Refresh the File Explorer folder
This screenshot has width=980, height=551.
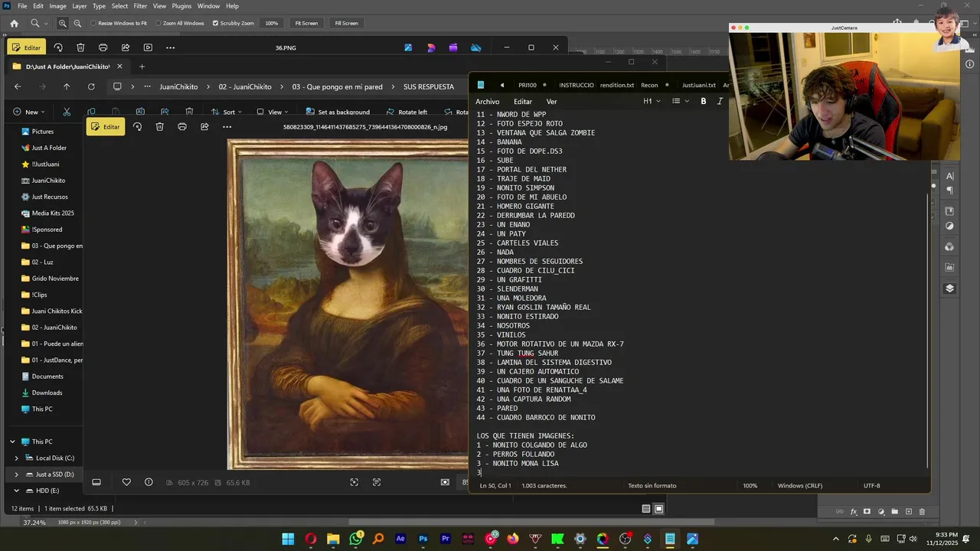91,86
